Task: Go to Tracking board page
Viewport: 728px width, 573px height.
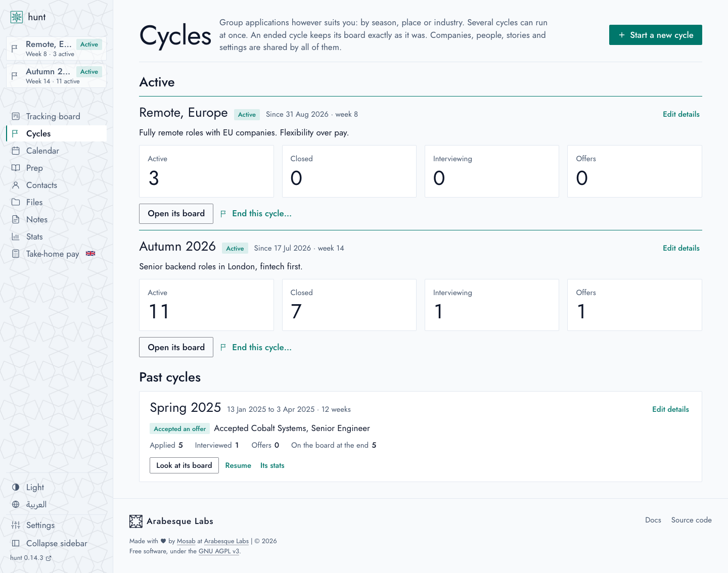Action: [x=57, y=116]
